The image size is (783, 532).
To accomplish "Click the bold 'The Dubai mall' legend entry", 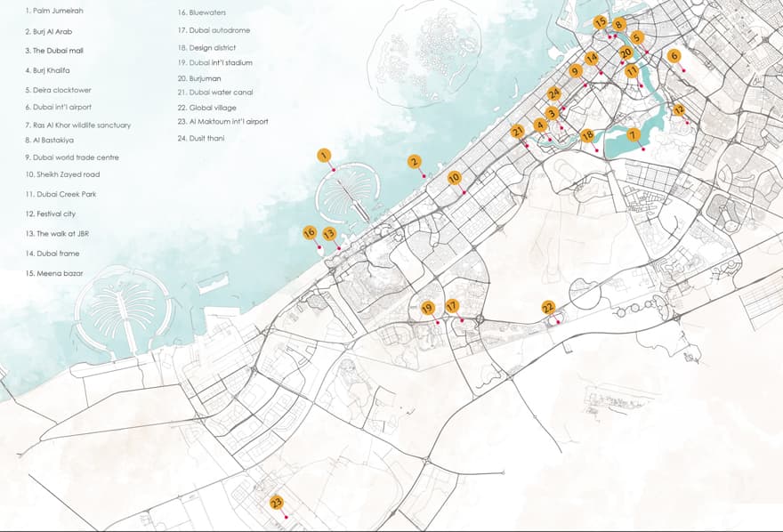I will pyautogui.click(x=55, y=52).
